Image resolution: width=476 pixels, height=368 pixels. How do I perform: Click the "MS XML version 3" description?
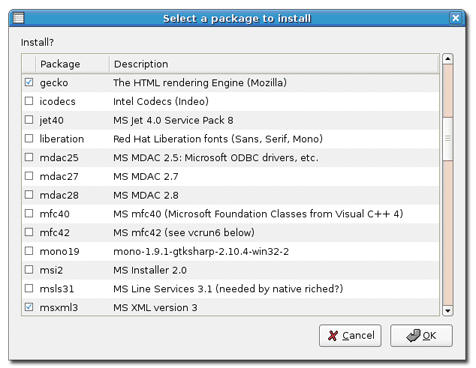tap(155, 308)
